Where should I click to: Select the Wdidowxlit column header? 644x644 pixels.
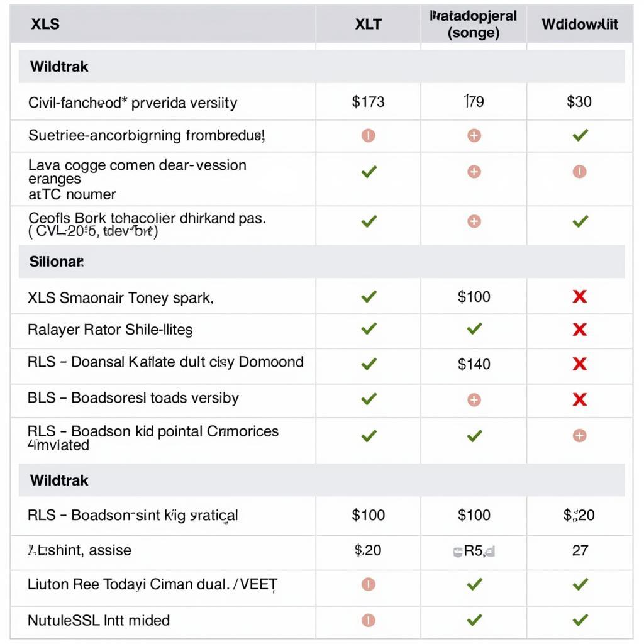click(x=580, y=25)
